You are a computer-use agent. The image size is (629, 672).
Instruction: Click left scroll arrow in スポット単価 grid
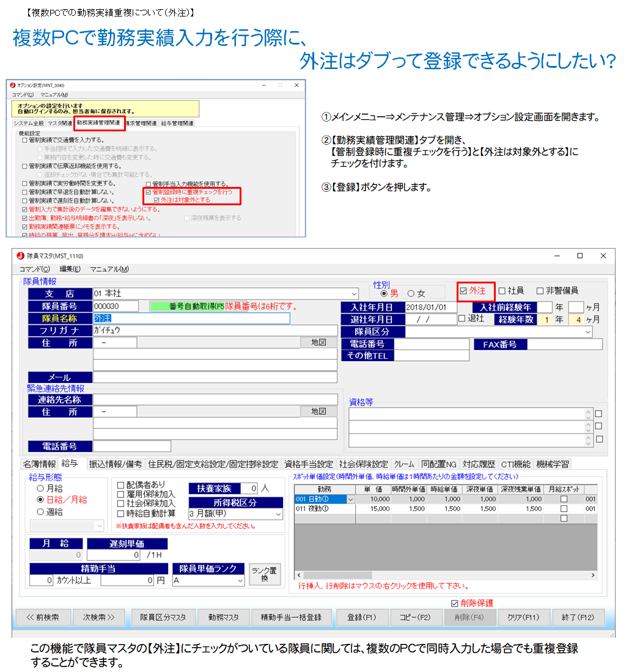coord(300,575)
